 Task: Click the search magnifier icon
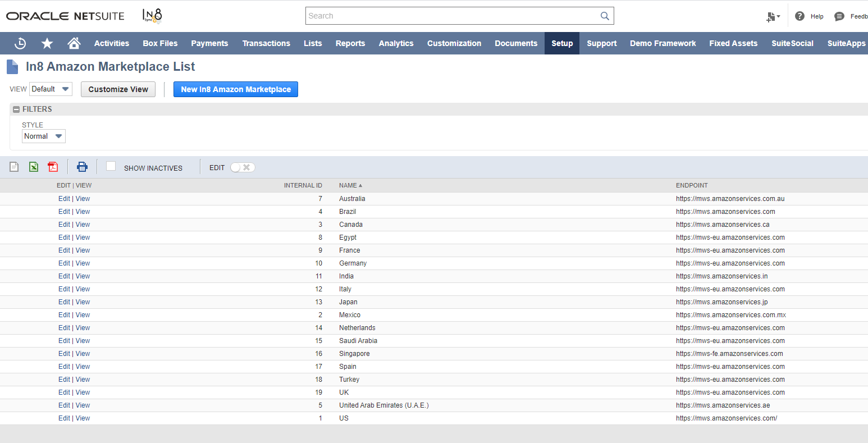pos(605,16)
